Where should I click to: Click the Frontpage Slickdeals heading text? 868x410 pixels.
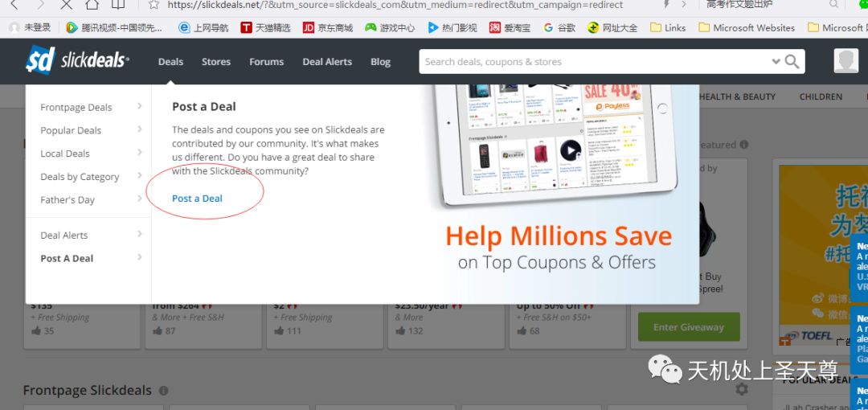(88, 391)
